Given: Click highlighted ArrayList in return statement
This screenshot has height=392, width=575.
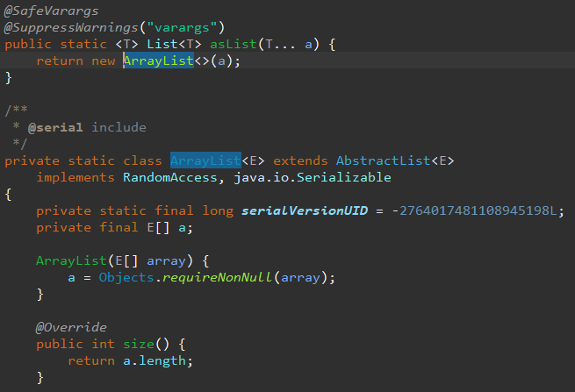Looking at the screenshot, I should click(x=158, y=61).
